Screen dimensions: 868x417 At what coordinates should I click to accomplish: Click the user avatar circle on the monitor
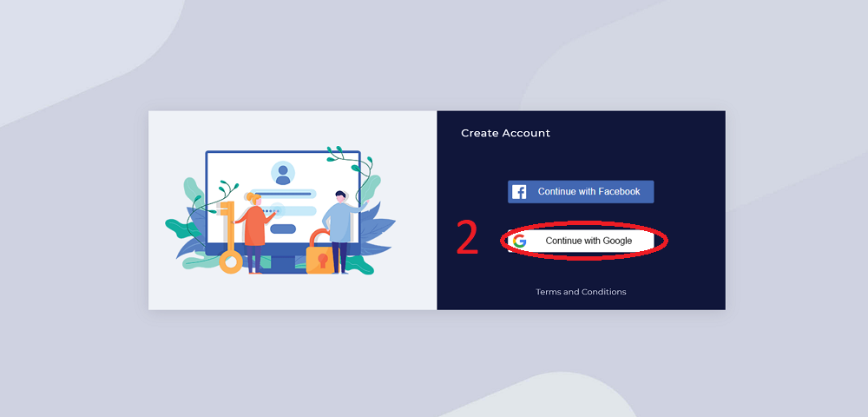pos(283,174)
